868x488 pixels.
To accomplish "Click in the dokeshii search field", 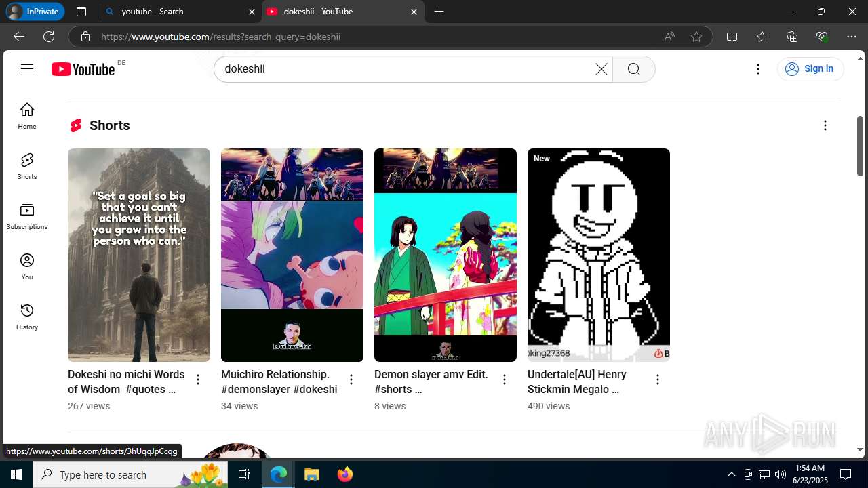I will (x=403, y=69).
